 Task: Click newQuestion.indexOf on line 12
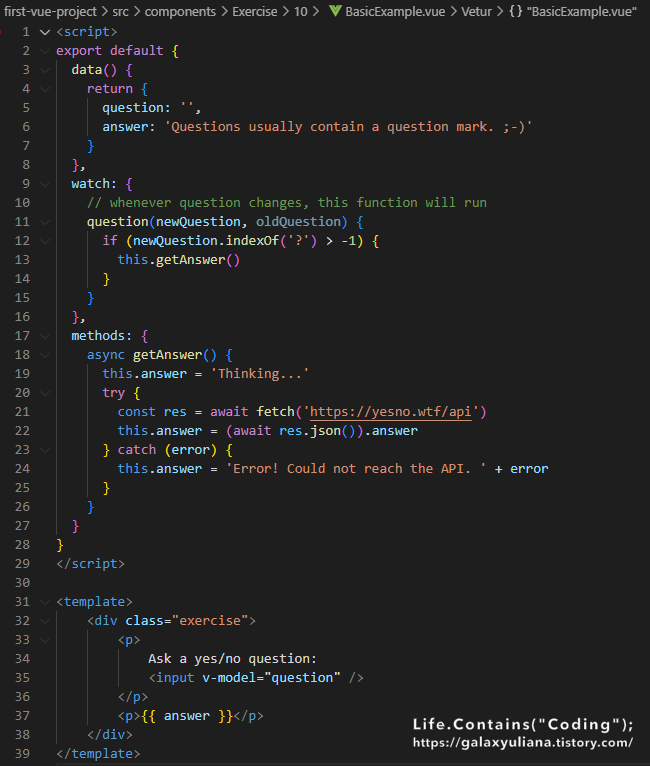pyautogui.click(x=206, y=241)
